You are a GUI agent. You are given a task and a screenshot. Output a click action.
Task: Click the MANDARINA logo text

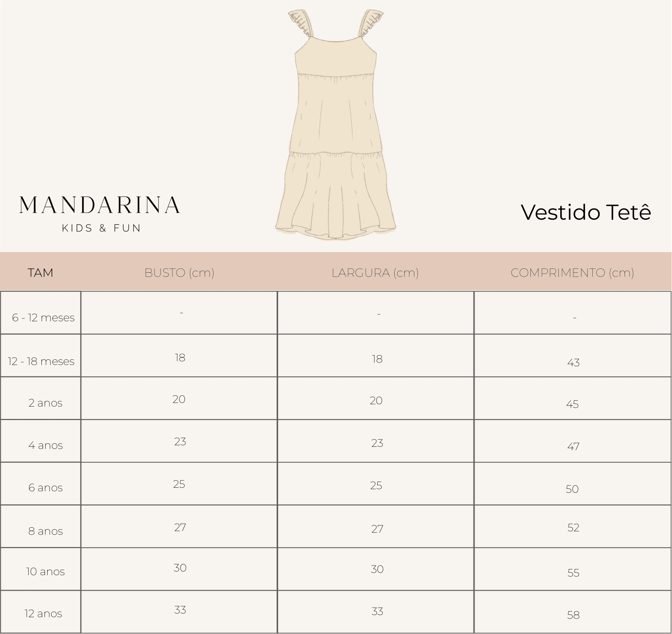pos(100,205)
